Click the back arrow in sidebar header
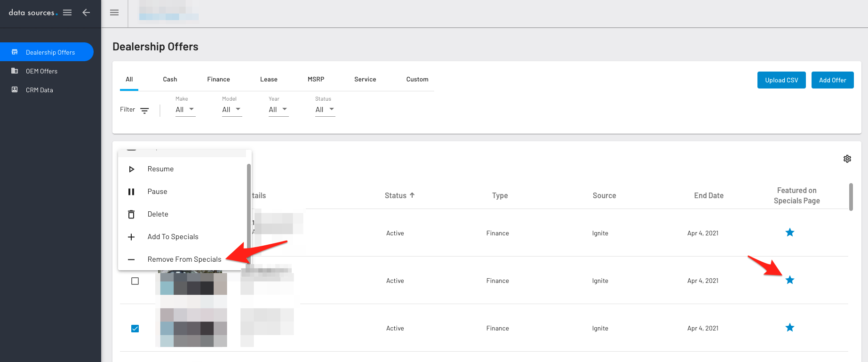This screenshot has width=868, height=362. click(x=86, y=13)
